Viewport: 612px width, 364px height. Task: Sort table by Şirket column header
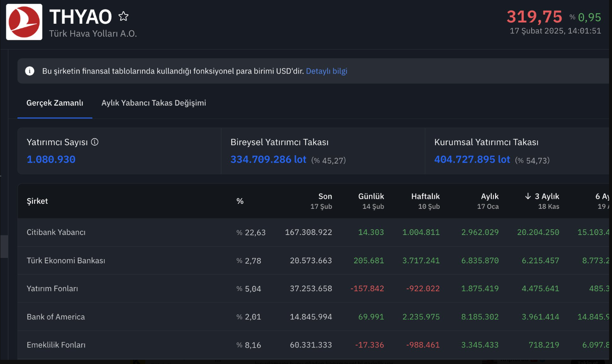(x=37, y=201)
